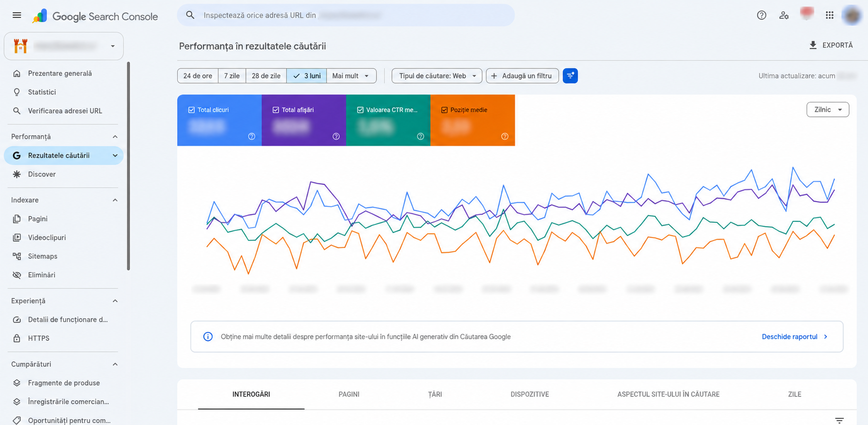Open users and permissions settings icon
This screenshot has height=425, width=868.
784,15
